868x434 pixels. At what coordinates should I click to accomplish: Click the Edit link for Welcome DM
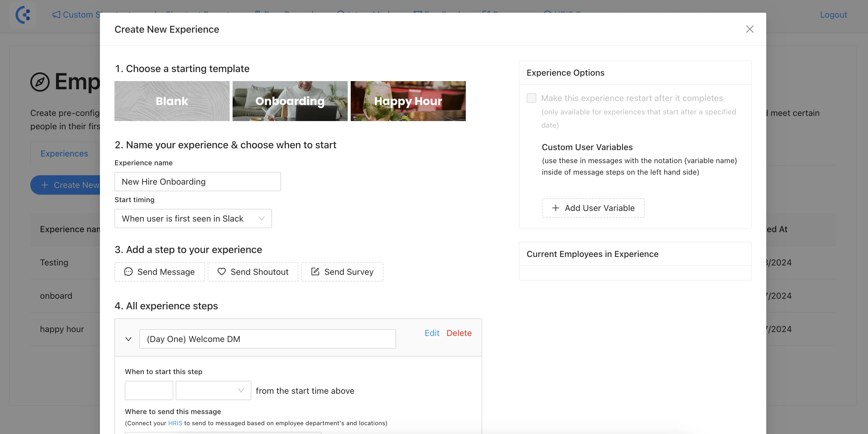coord(432,333)
